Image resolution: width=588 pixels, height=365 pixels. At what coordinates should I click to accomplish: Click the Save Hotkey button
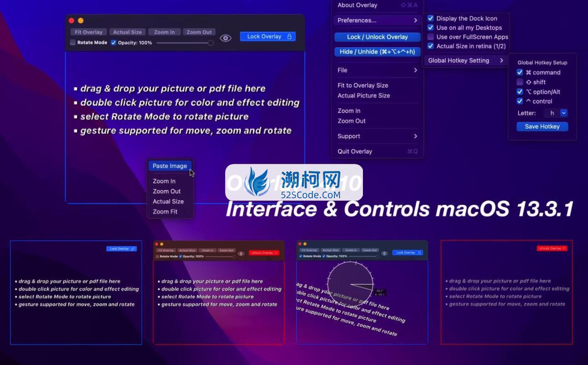(x=542, y=126)
